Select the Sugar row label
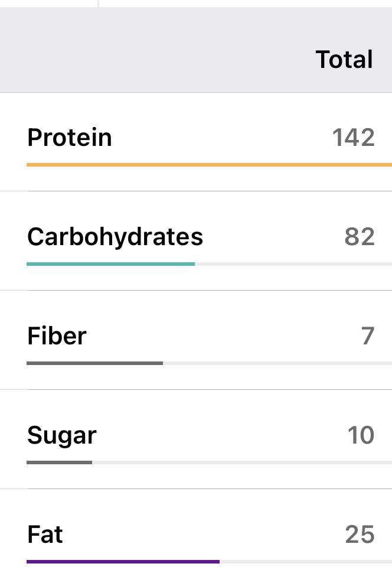This screenshot has width=392, height=570. [x=62, y=435]
